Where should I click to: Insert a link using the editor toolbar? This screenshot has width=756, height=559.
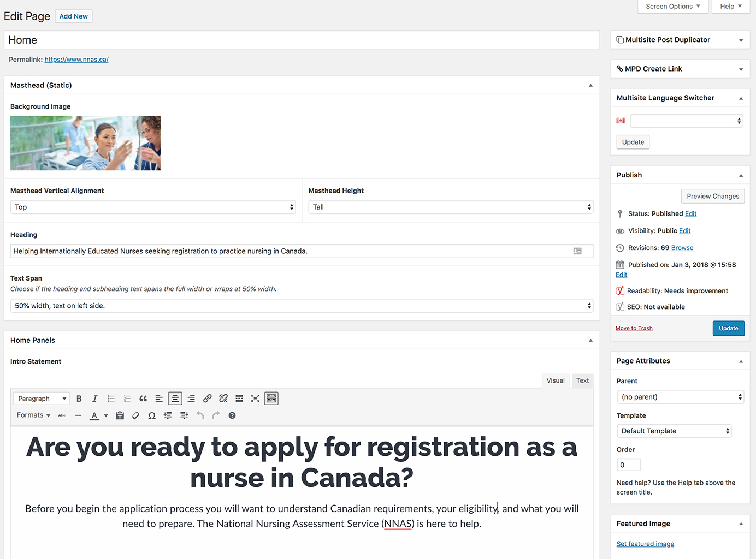coord(207,398)
